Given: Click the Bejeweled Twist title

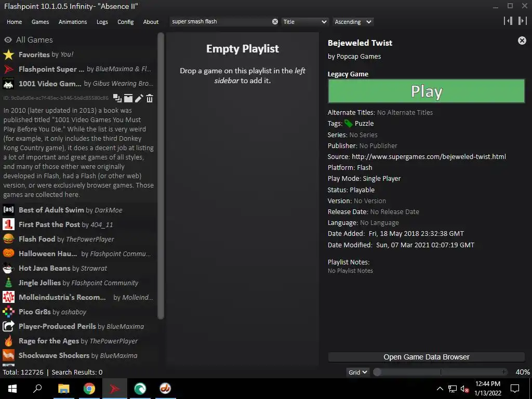Looking at the screenshot, I should [360, 43].
